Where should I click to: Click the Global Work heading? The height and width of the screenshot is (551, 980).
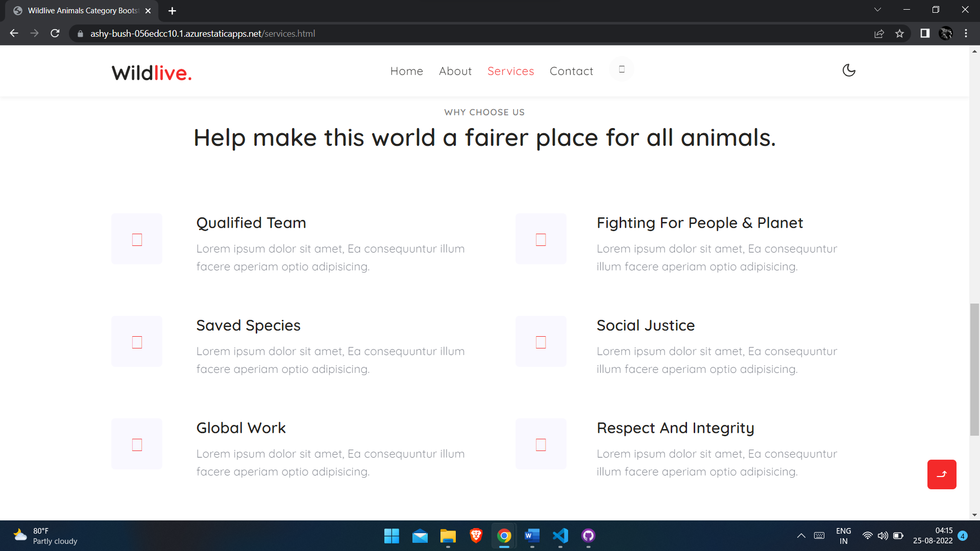point(241,428)
